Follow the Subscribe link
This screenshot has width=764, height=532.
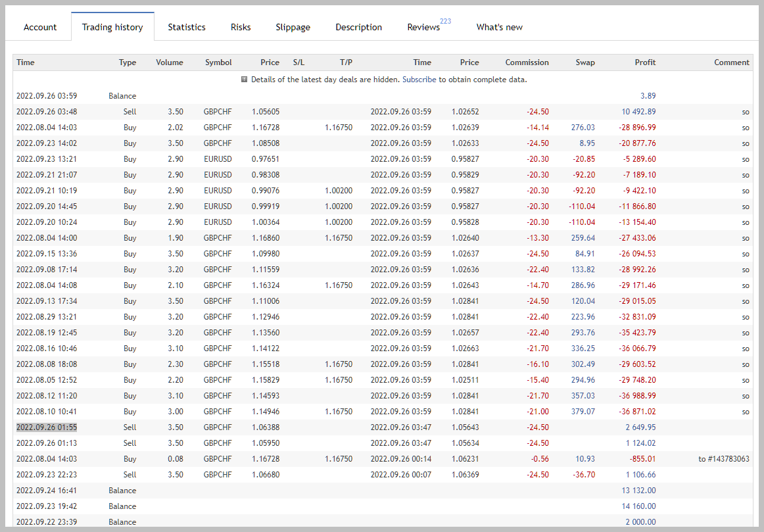click(x=419, y=80)
